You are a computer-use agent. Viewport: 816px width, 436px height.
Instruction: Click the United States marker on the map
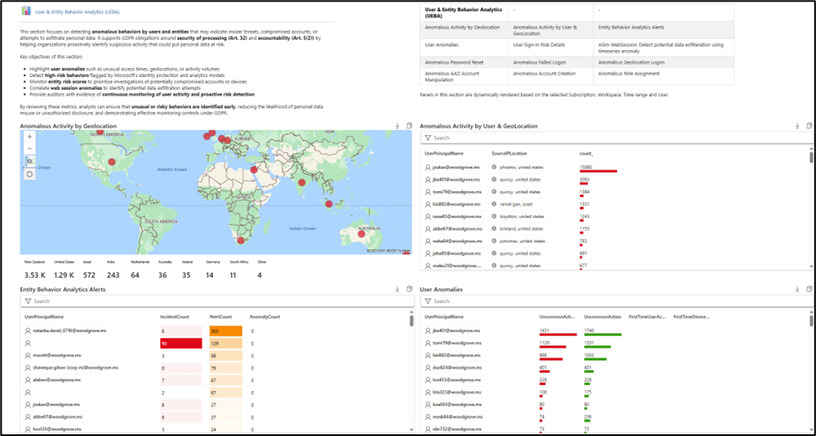click(x=111, y=162)
